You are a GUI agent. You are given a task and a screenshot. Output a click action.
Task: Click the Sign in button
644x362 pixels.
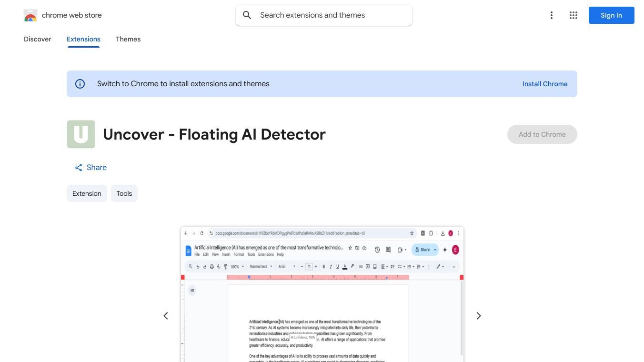(612, 15)
